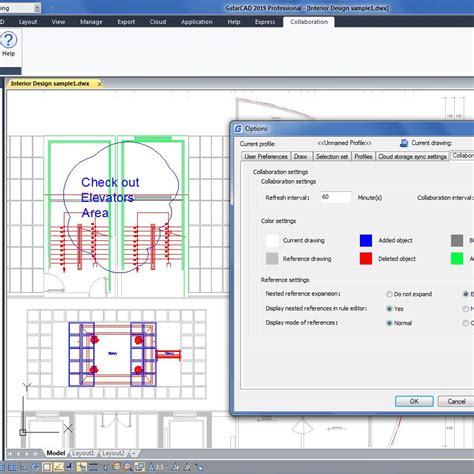The image size is (474, 474).
Task: Select Normal display mode of references
Action: tap(389, 323)
